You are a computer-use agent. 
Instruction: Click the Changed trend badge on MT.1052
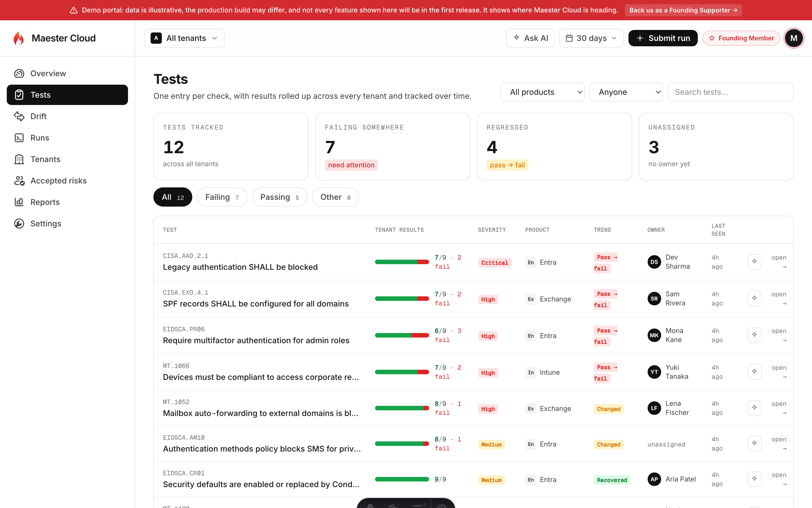click(608, 409)
